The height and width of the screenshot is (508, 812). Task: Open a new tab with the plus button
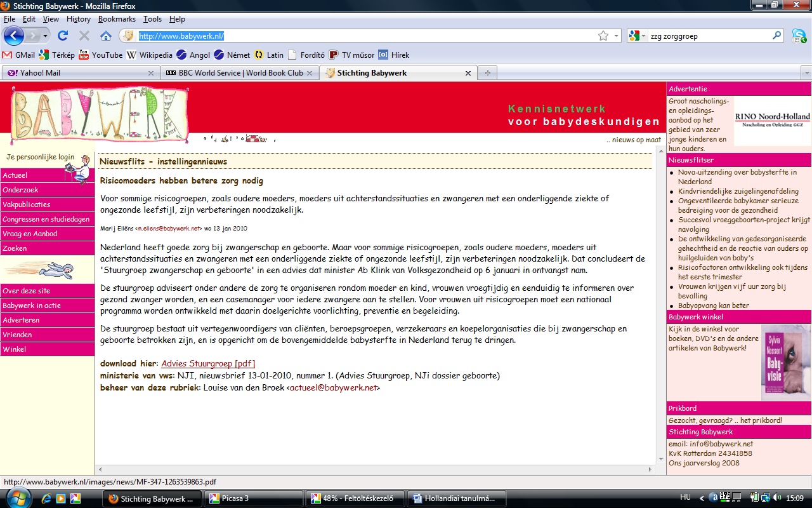(488, 73)
